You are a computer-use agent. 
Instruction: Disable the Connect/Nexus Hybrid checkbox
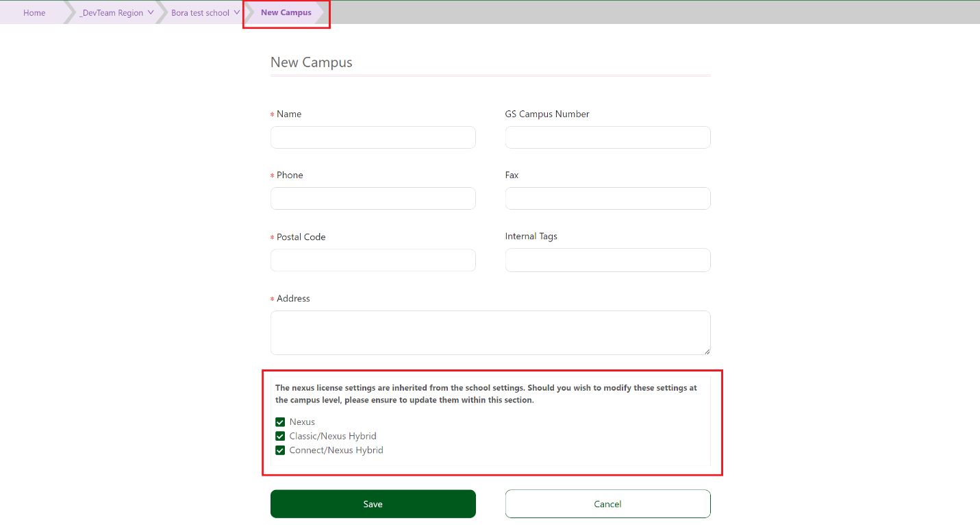tap(280, 450)
